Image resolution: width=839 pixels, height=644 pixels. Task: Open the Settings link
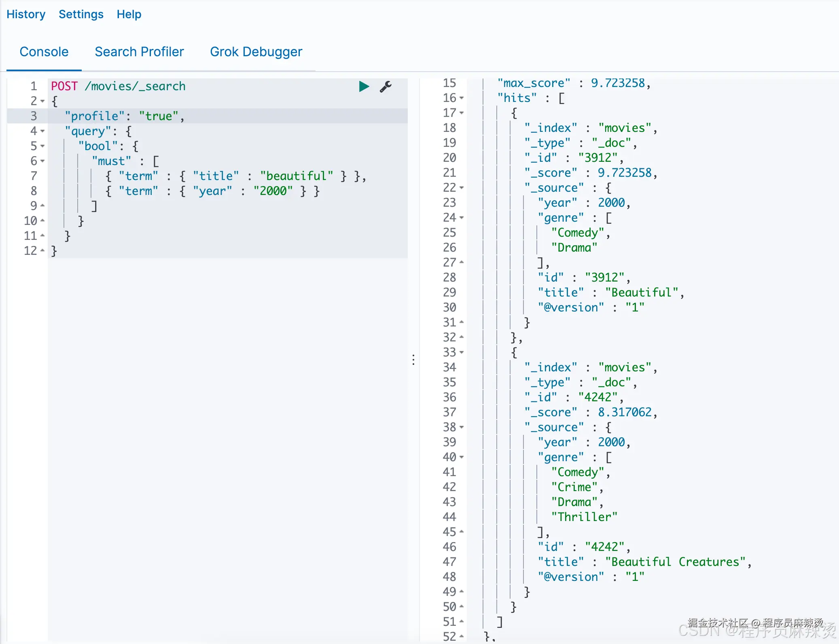81,14
